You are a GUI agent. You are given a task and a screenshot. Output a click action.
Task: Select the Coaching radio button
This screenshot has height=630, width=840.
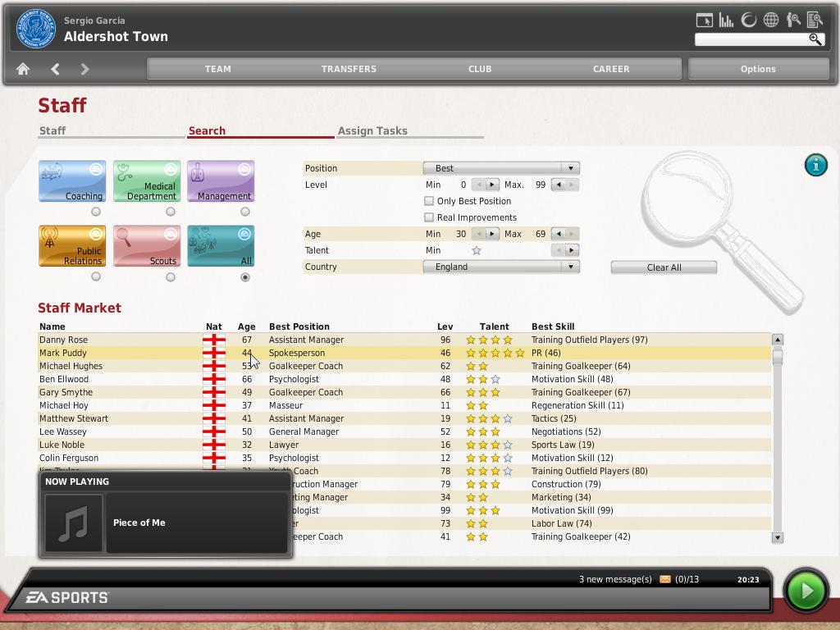click(96, 212)
